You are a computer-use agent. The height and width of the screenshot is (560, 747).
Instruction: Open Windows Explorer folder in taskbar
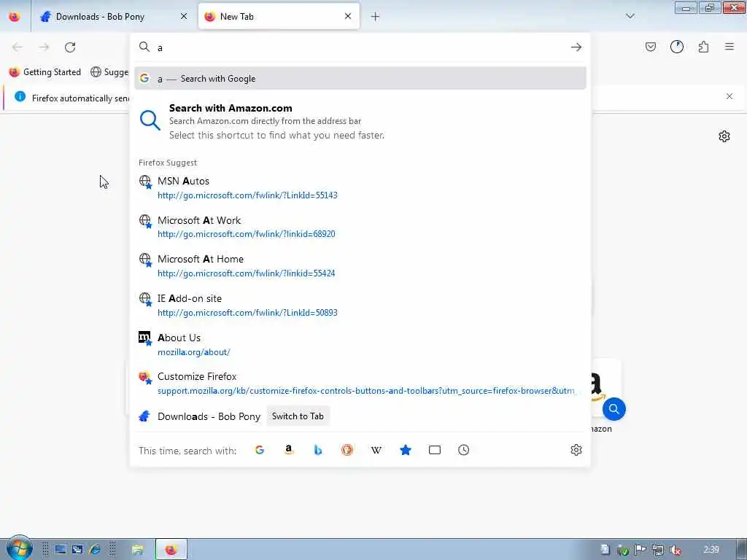pyautogui.click(x=138, y=550)
